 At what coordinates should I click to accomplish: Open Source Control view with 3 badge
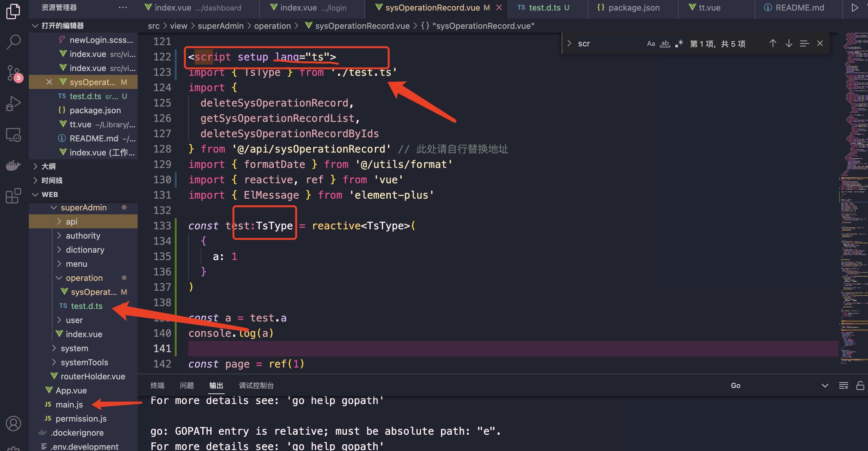13,73
